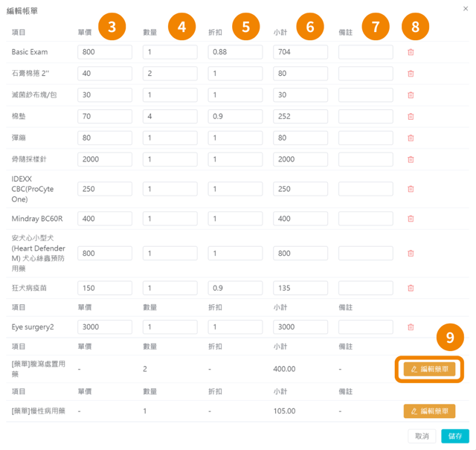Click the 編輯帳單 dialog title
The width and height of the screenshot is (476, 450).
click(x=22, y=11)
